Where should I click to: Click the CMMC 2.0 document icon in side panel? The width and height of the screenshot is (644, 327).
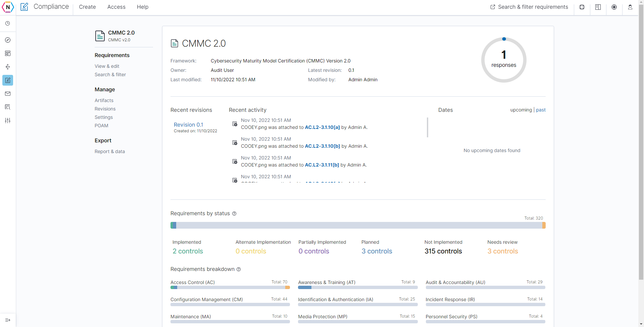[x=100, y=36]
